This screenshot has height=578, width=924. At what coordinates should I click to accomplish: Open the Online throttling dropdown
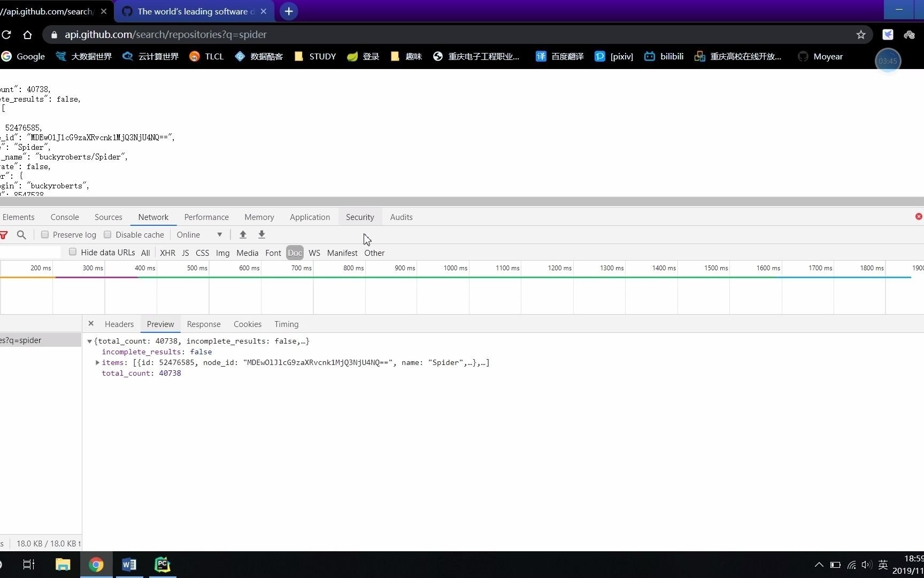tap(199, 234)
